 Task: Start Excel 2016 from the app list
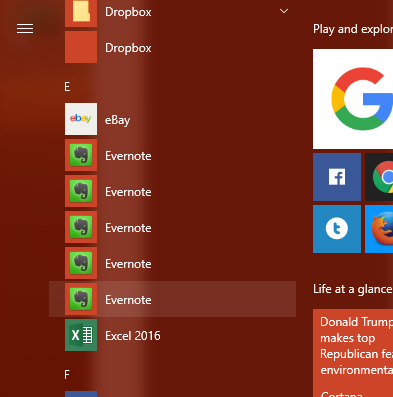click(172, 335)
